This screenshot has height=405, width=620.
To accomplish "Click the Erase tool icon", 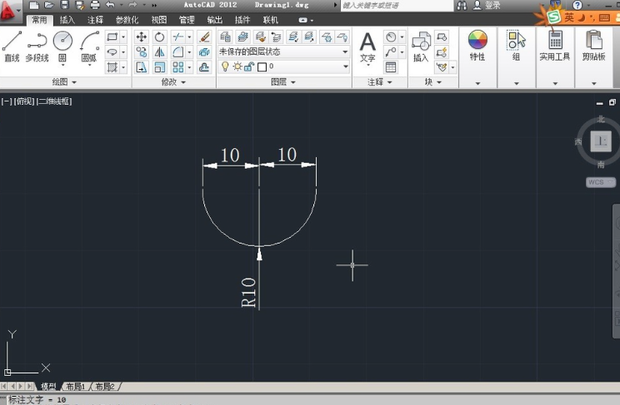I will click(x=204, y=37).
